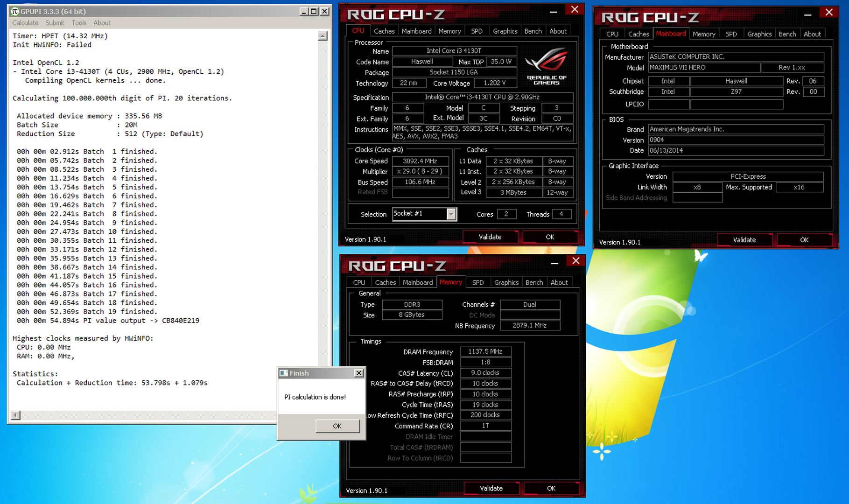The height and width of the screenshot is (504, 849).
Task: Click the ROG Republic of Gamers logo
Action: (546, 66)
